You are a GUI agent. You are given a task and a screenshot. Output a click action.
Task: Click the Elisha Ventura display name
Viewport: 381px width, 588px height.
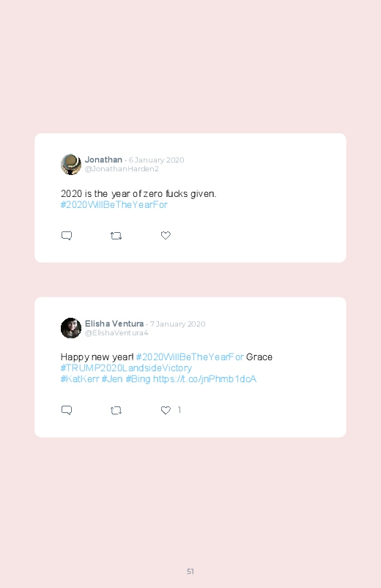(x=114, y=324)
